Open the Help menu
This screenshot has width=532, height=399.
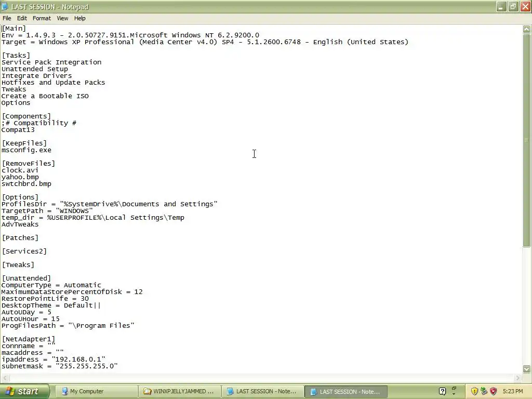79,18
